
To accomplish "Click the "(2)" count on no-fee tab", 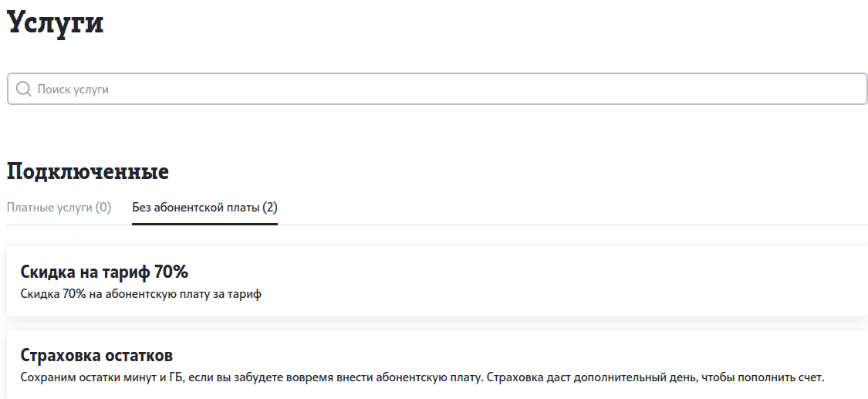I will coord(270,208).
